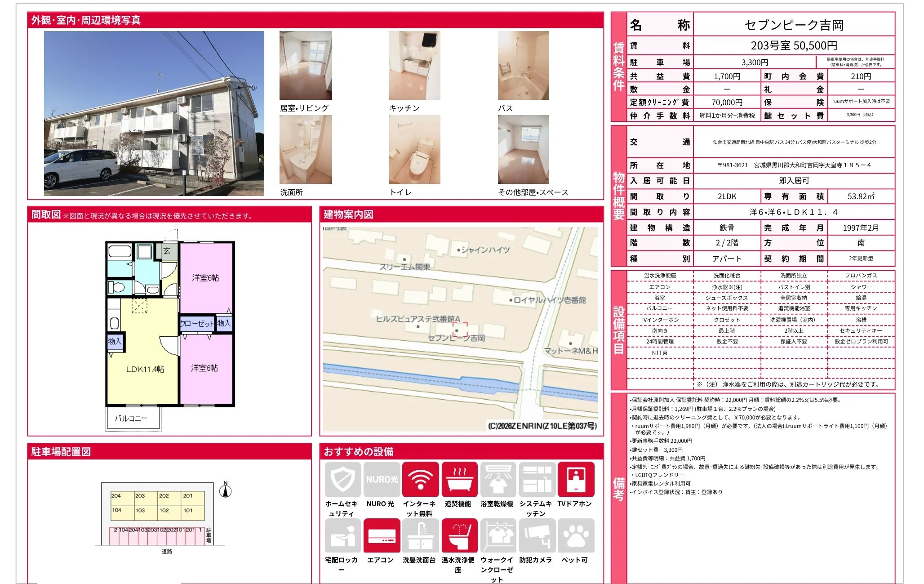The height and width of the screenshot is (584, 924).
Task: Click the 外観・室内・周辺環境写真 section header
Action: coord(315,20)
